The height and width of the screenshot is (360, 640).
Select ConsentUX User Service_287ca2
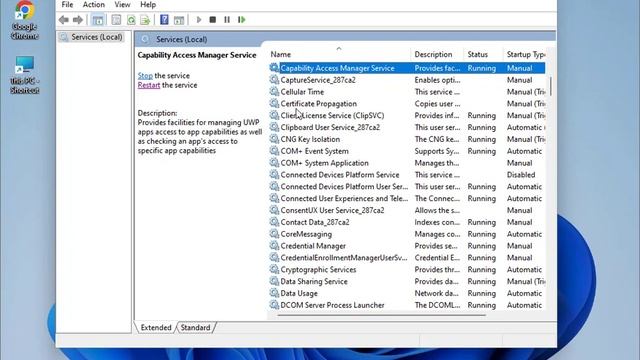[407, 210]
